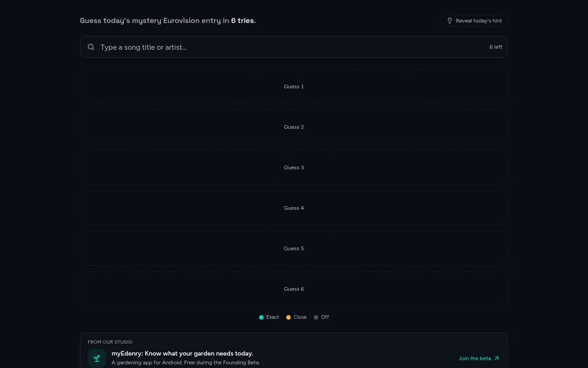The width and height of the screenshot is (588, 368).
Task: Click the gray Off legend dot
Action: click(316, 317)
